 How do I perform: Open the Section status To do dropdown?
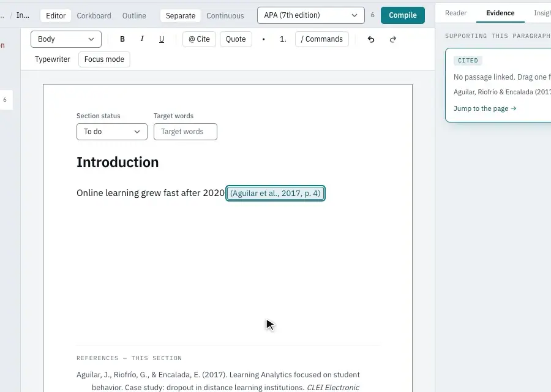pyautogui.click(x=112, y=132)
